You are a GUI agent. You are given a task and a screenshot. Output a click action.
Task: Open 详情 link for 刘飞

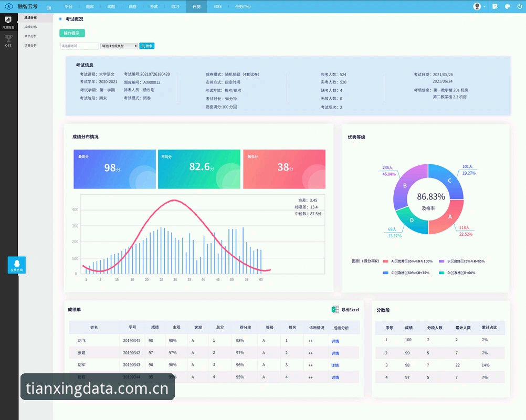coord(335,341)
